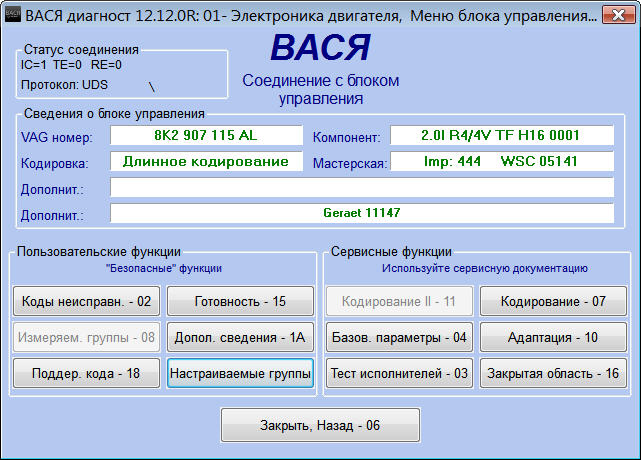Click the app icon in the title bar
Viewport: 641px width, 460px height.
[11, 11]
